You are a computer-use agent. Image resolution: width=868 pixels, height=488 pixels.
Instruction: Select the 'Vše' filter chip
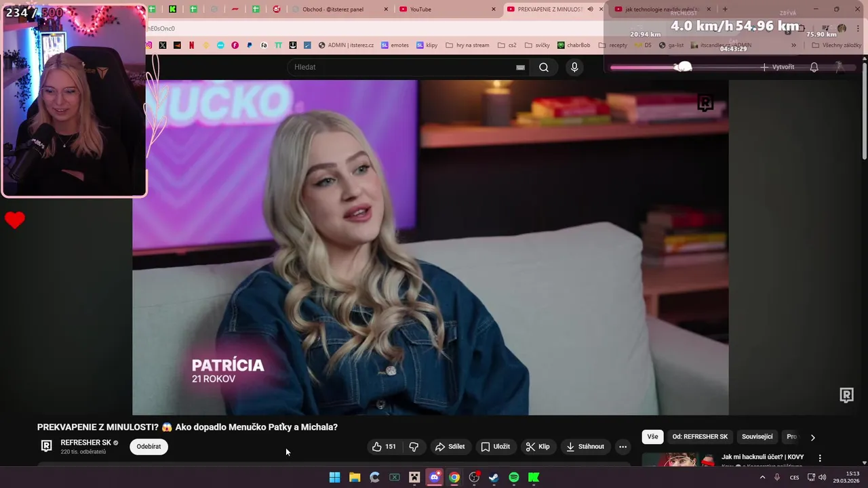(x=652, y=436)
